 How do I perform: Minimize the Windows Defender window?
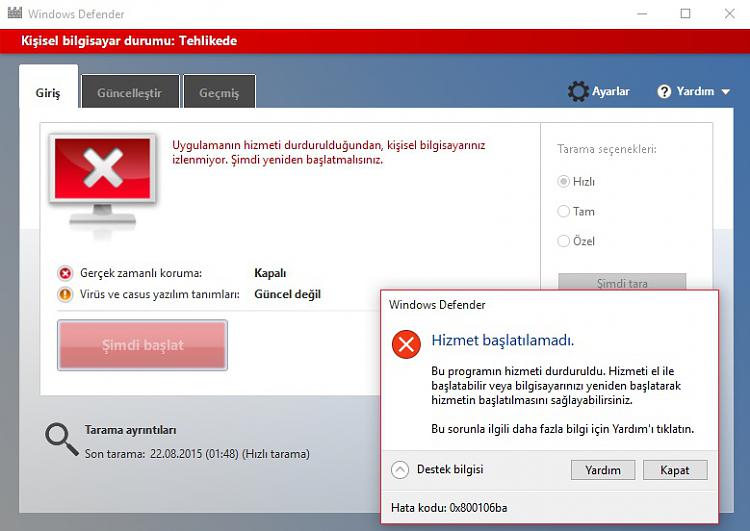[642, 13]
